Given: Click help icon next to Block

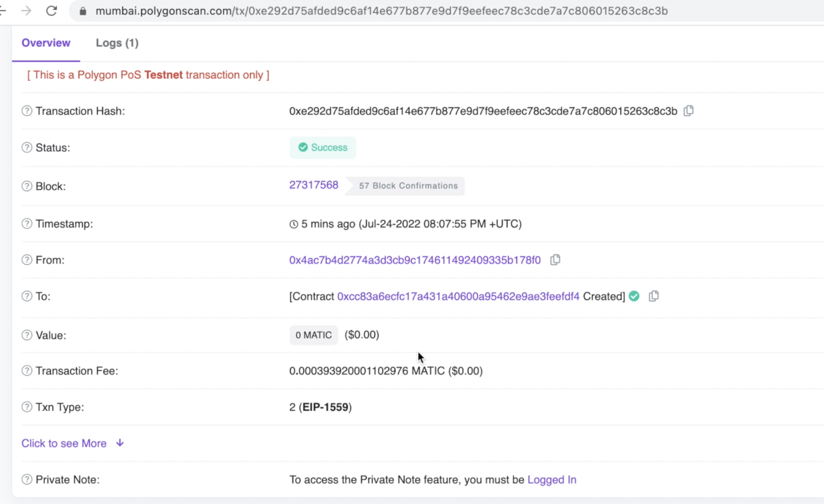Looking at the screenshot, I should (27, 186).
